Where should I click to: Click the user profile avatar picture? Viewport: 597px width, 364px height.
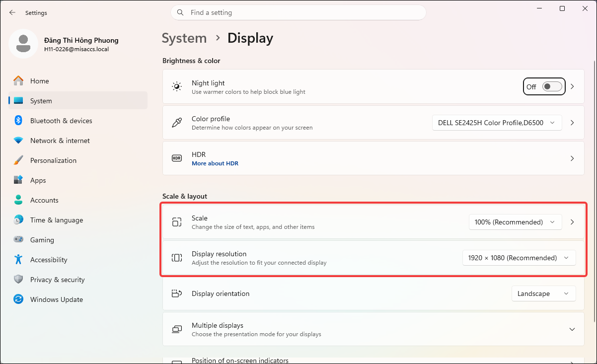click(23, 43)
